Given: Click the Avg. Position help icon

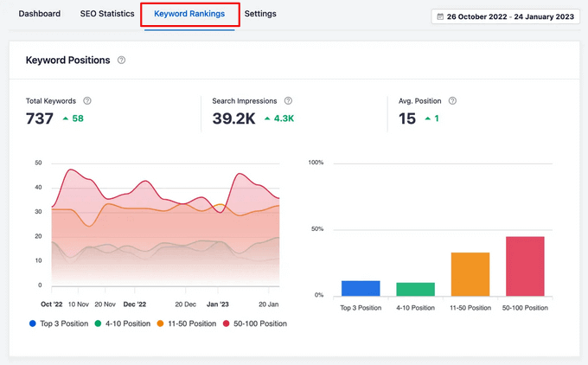Looking at the screenshot, I should [x=452, y=101].
